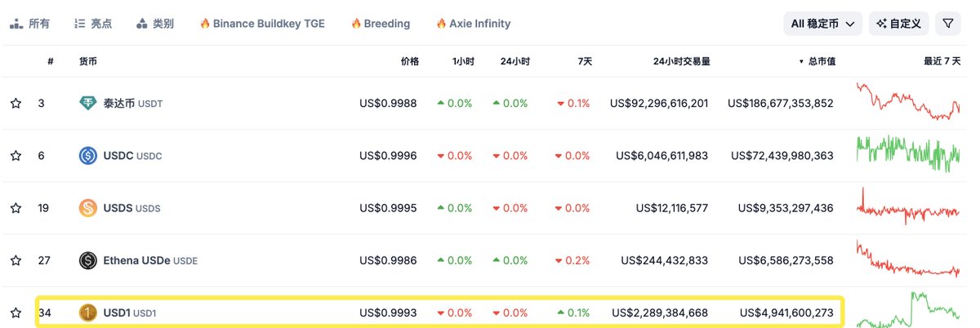
Task: Click the Ethena USDe coin logo
Action: tap(88, 261)
